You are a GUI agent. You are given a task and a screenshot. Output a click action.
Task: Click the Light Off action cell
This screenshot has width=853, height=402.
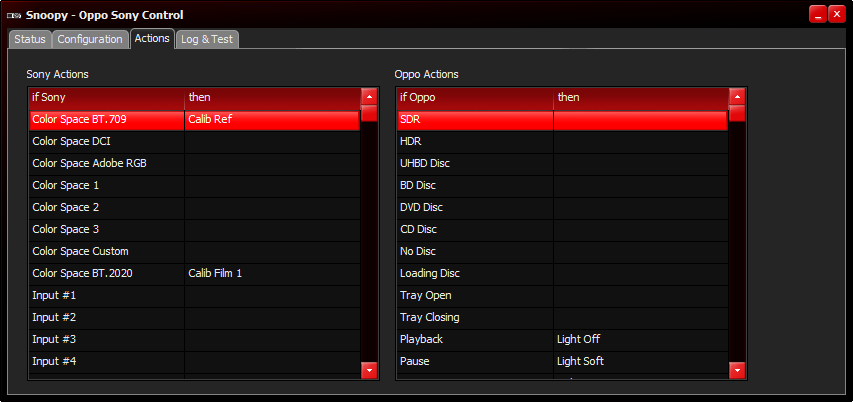click(641, 339)
